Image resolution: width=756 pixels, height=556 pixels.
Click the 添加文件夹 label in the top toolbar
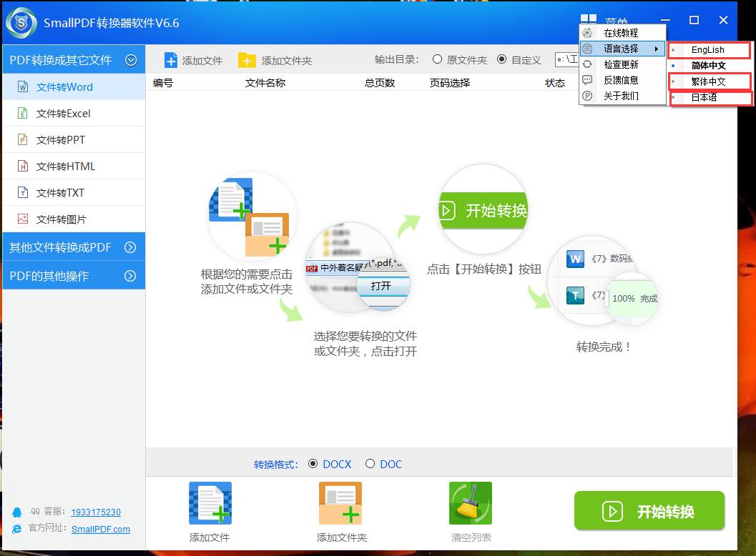point(286,61)
